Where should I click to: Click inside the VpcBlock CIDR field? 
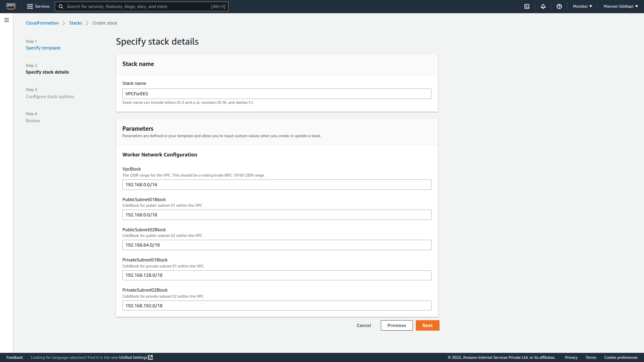[x=277, y=184]
